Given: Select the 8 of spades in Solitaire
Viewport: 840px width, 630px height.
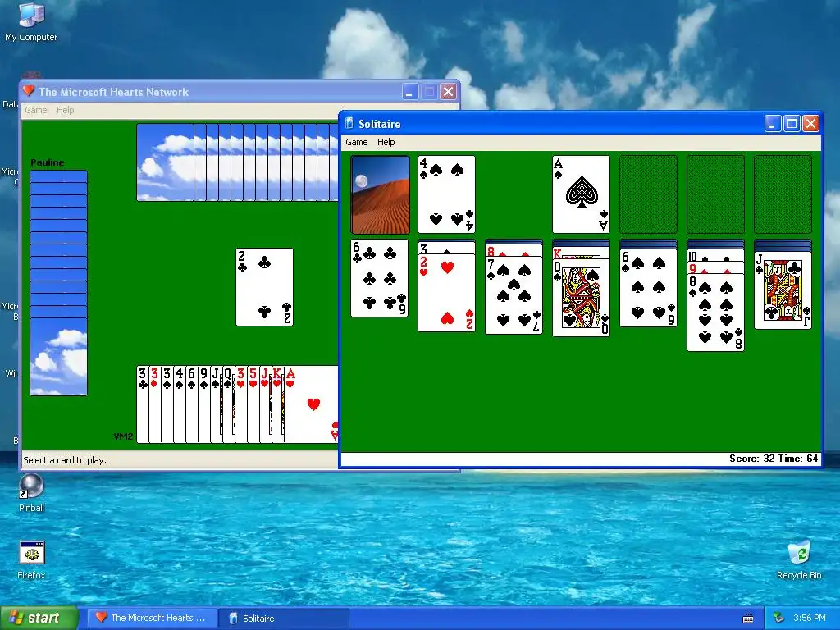Looking at the screenshot, I should click(715, 313).
